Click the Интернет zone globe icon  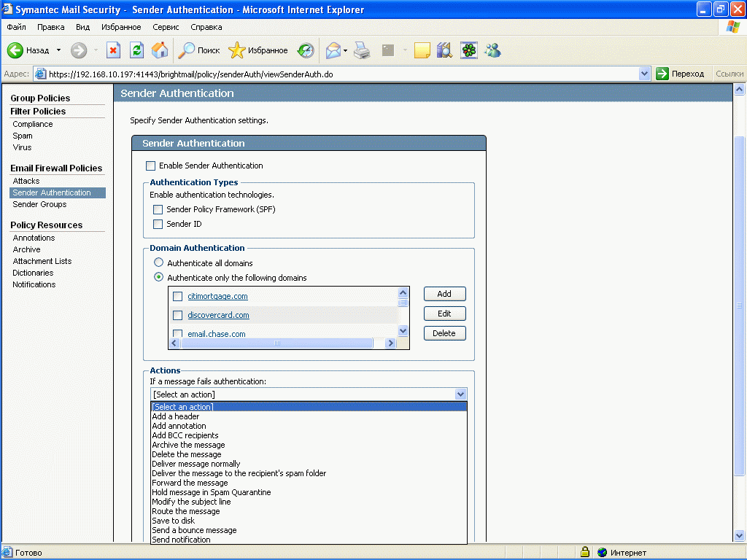pos(602,553)
